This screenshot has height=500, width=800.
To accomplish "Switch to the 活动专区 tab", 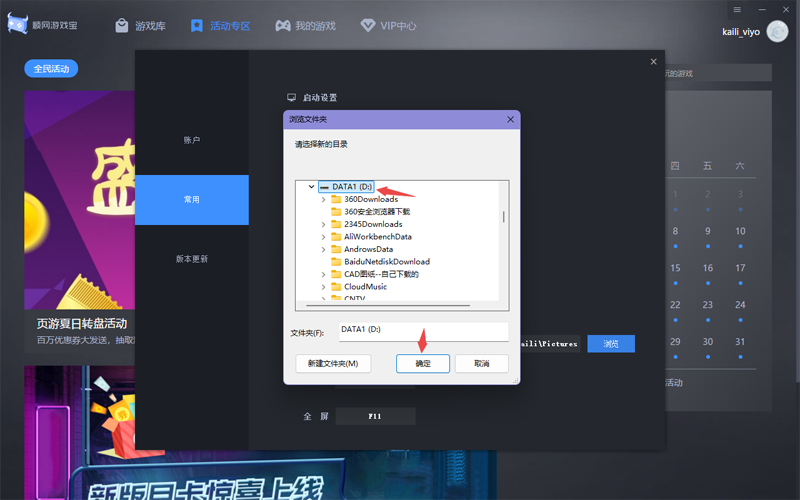I will point(220,26).
